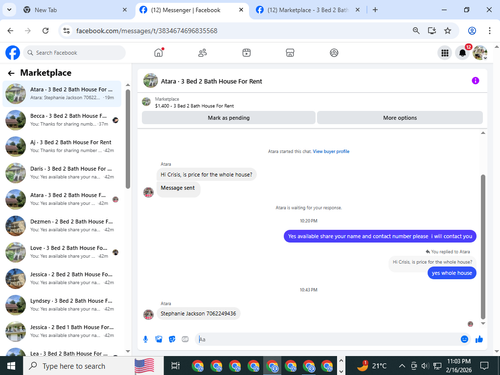Click the back arrow beside Marketplace heading
This screenshot has height=375, width=500.
pos(11,73)
